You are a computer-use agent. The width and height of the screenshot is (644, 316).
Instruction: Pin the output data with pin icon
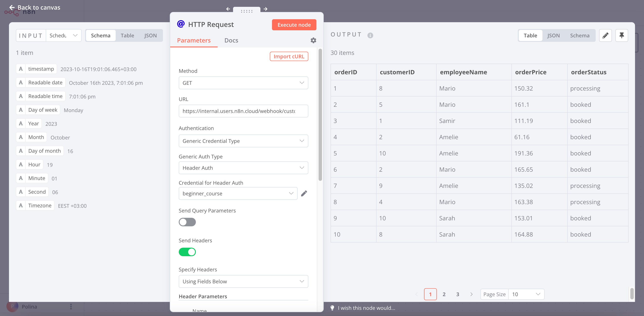pyautogui.click(x=622, y=35)
